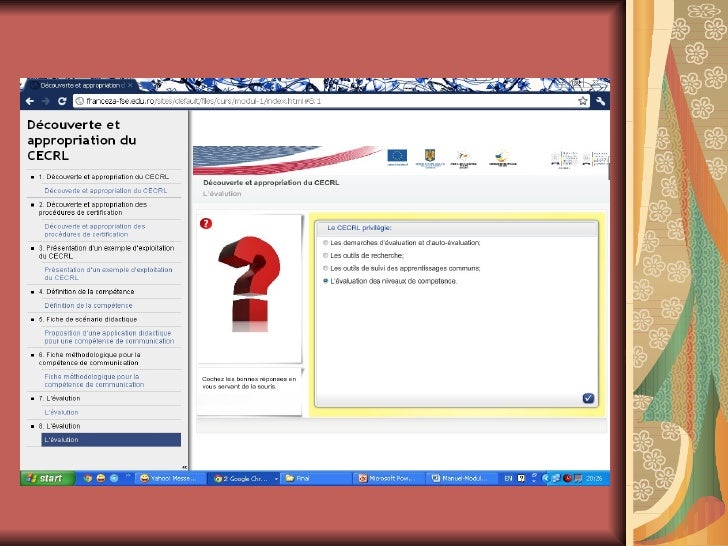The image size is (728, 546).
Task: Click the blue checkmark validate answer button
Action: pos(588,398)
